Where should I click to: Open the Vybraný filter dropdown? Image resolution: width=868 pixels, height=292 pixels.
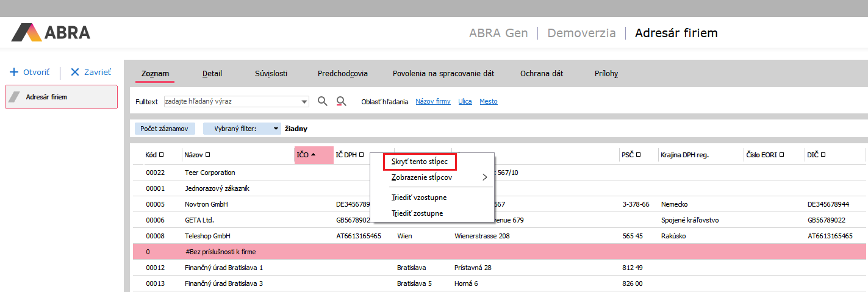point(276,129)
